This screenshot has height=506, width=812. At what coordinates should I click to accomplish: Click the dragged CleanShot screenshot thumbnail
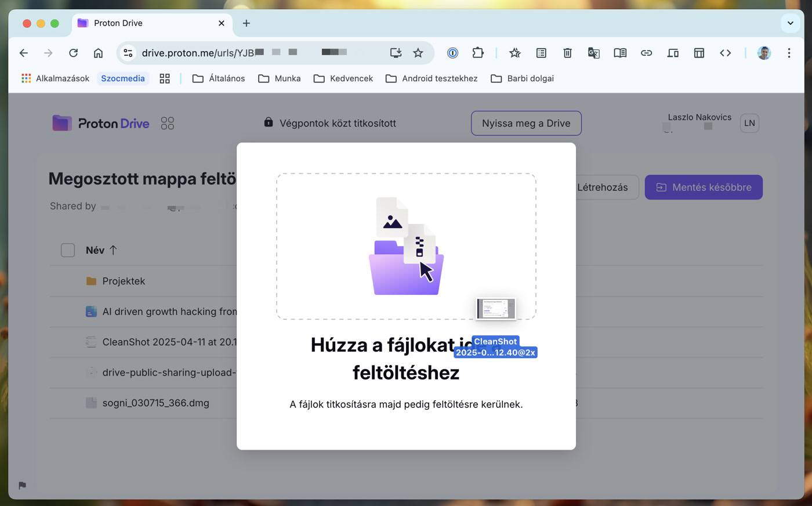click(x=496, y=309)
